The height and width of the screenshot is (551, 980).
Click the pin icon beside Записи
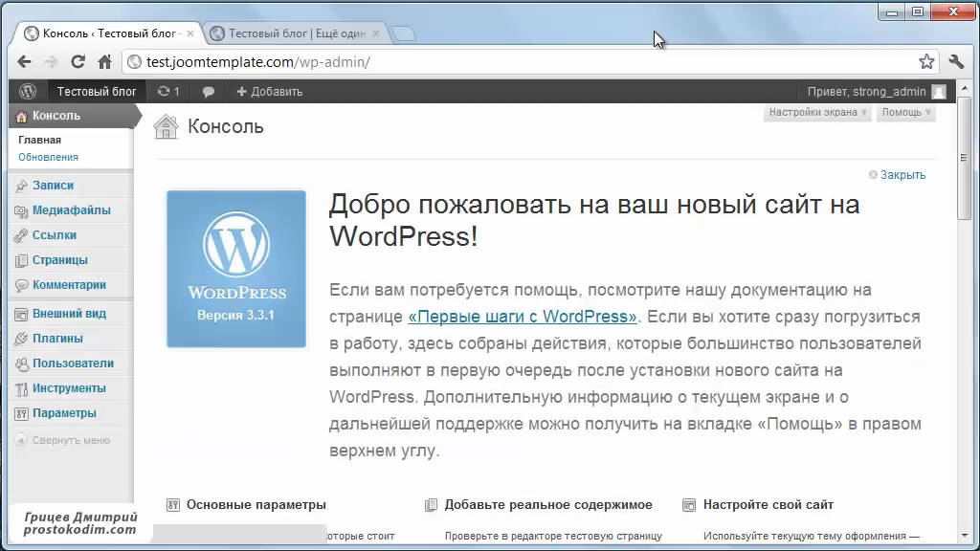pyautogui.click(x=21, y=186)
